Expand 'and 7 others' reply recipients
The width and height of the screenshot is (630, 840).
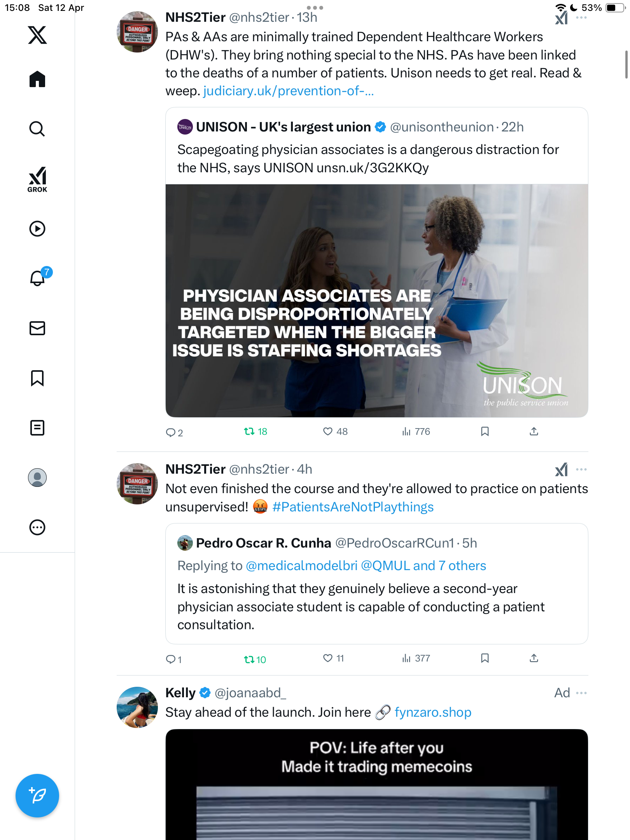(x=450, y=565)
